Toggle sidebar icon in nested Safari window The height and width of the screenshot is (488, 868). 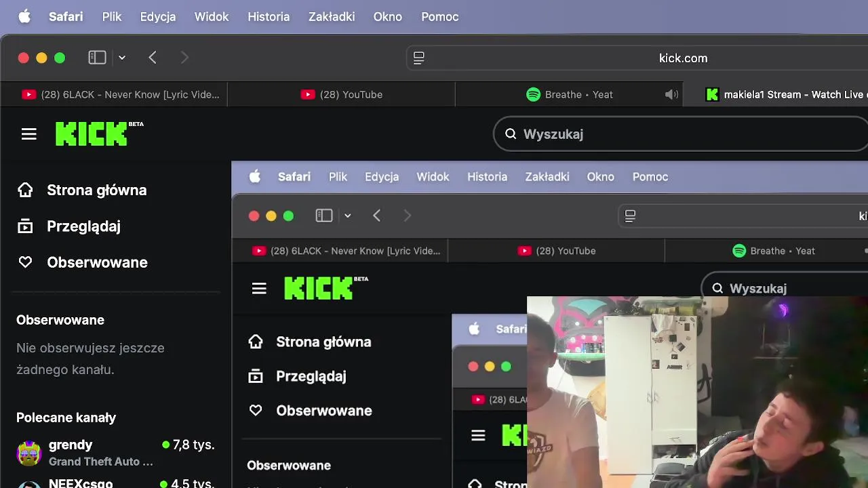pyautogui.click(x=324, y=216)
